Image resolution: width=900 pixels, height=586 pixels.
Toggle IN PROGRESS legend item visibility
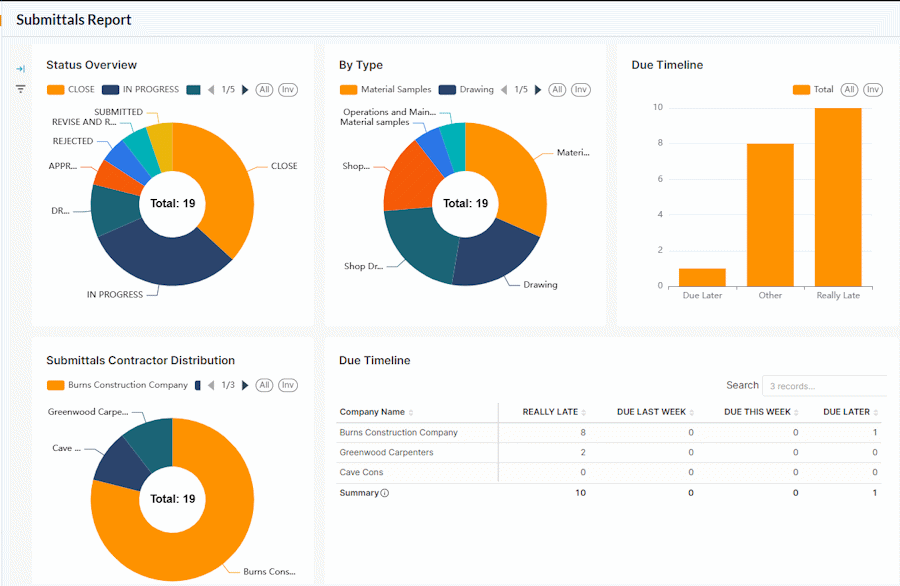[141, 90]
